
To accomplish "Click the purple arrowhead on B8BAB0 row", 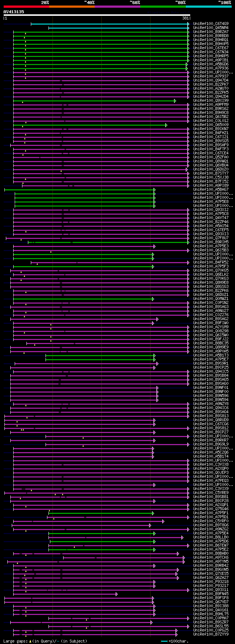I will point(178,554).
